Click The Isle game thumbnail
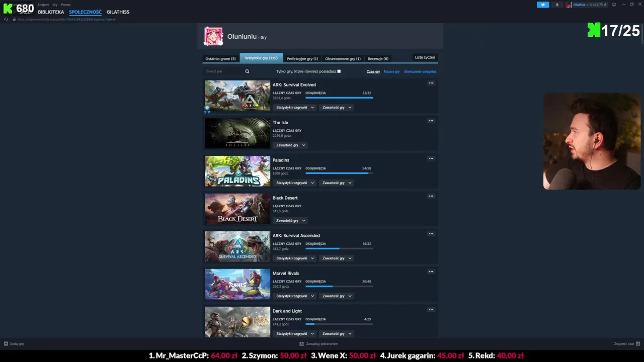The image size is (644, 362). [237, 133]
